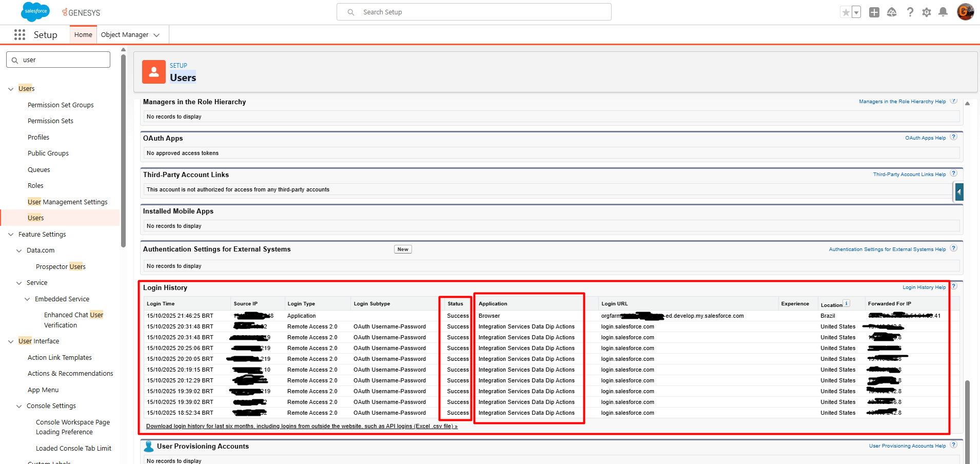
Task: Select login time "15/10/2025 21:46:25 BRT"
Action: point(180,316)
